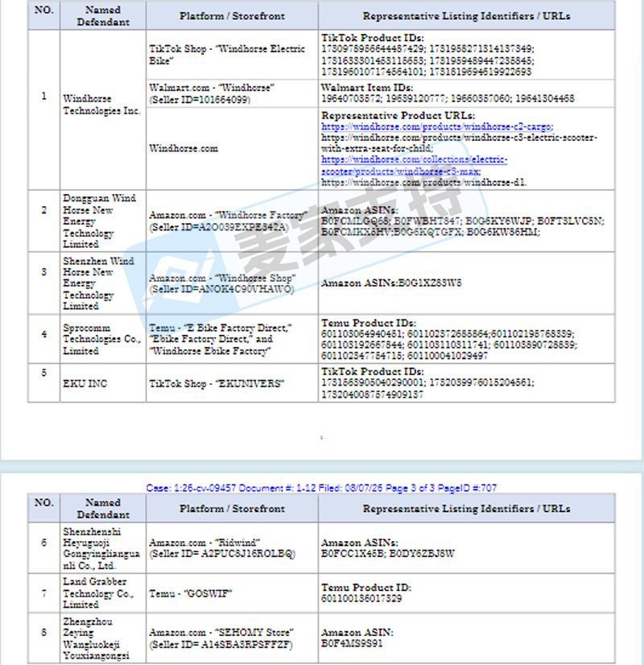Select the Dongguan Wind Horse defendant cell
Image resolution: width=644 pixels, height=665 pixels.
click(x=103, y=221)
